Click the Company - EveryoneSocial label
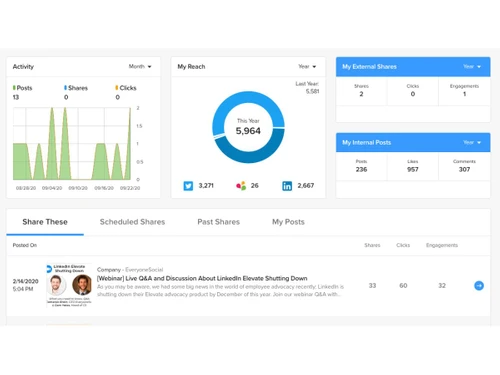 pyautogui.click(x=130, y=270)
